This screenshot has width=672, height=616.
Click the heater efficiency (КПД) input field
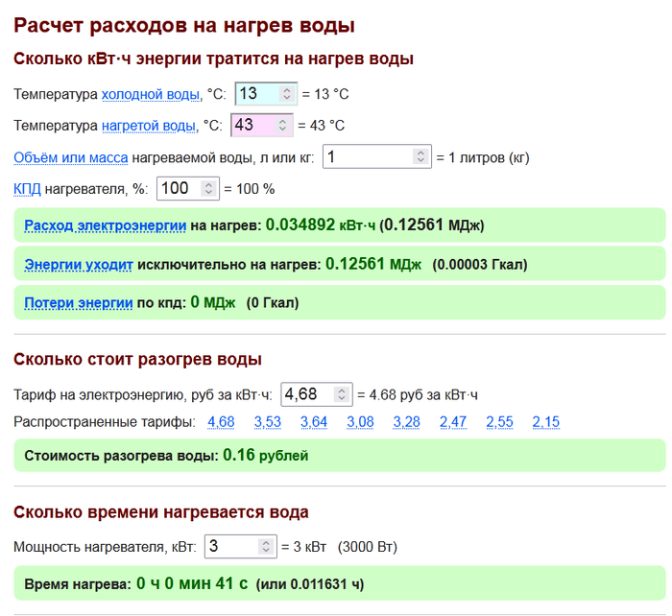pos(178,189)
